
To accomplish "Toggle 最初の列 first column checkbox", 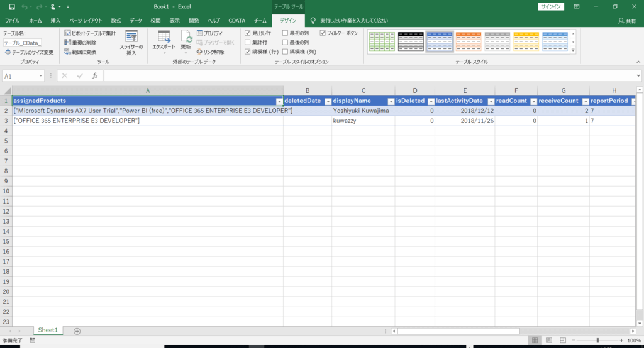I will (x=285, y=33).
